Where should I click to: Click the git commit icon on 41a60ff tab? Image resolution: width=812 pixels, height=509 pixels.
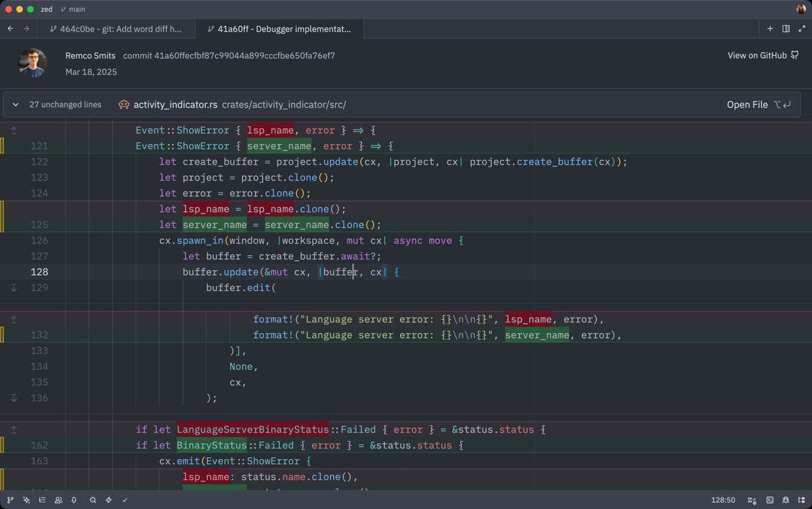pyautogui.click(x=211, y=29)
